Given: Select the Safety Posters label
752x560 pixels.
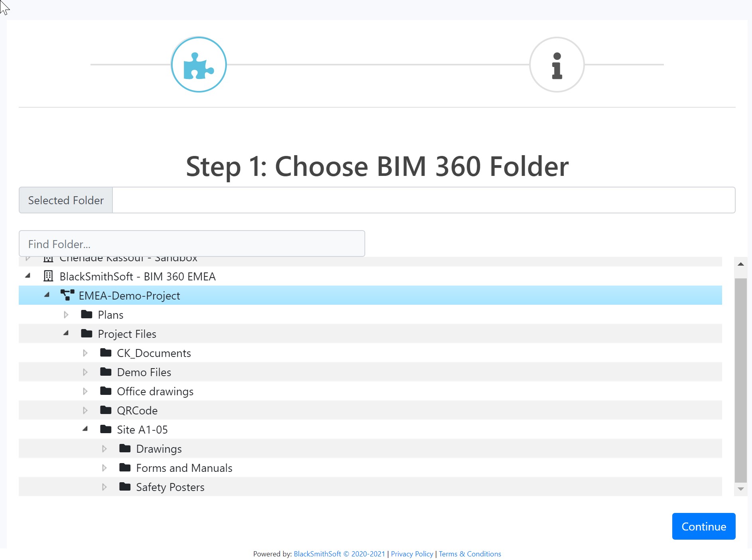Looking at the screenshot, I should [x=170, y=487].
